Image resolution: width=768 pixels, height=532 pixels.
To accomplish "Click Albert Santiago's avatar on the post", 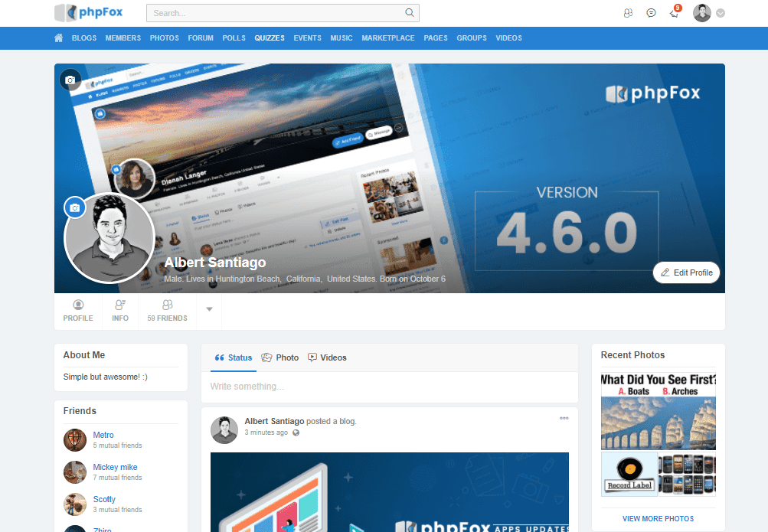I will click(224, 430).
